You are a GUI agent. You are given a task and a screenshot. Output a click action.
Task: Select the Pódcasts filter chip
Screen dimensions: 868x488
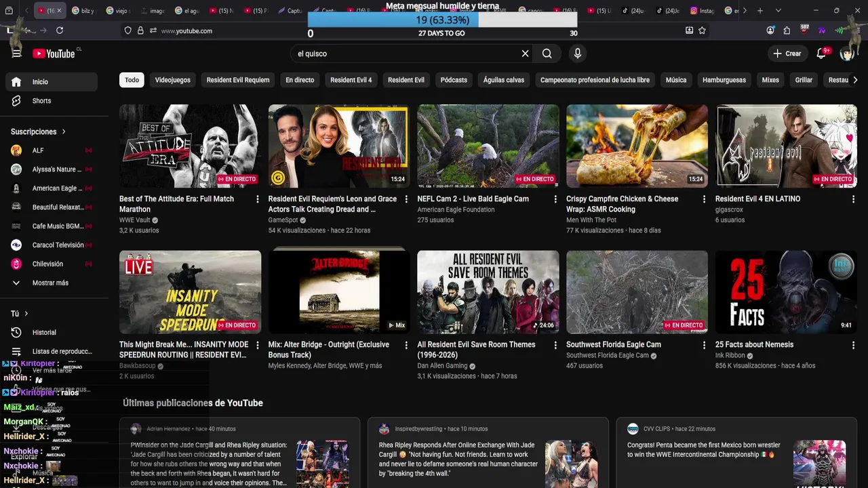tap(454, 80)
